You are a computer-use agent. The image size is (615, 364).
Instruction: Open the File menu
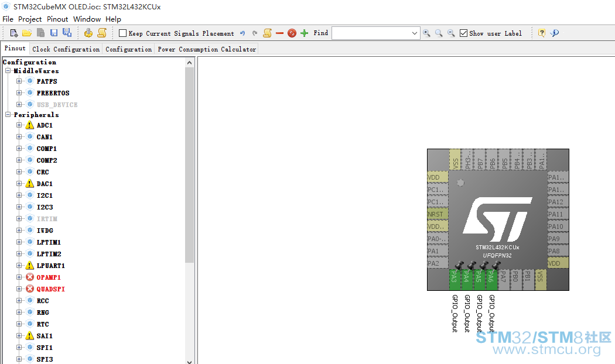8,19
